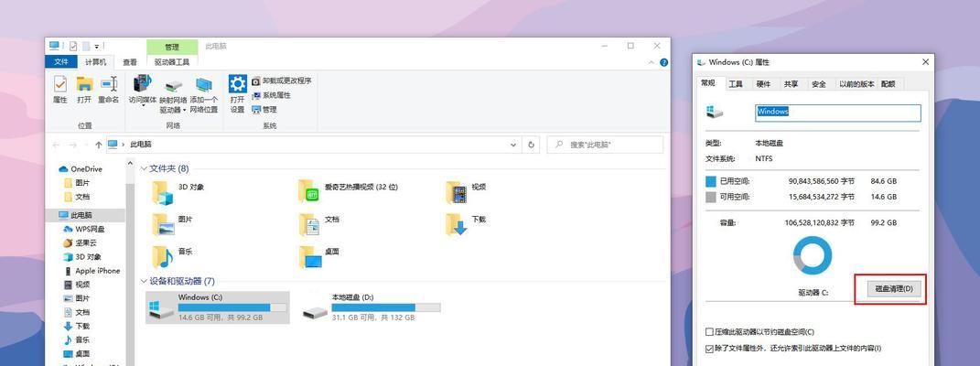The image size is (980, 366).
Task: Click the drive name field containing Windows
Action: click(837, 113)
